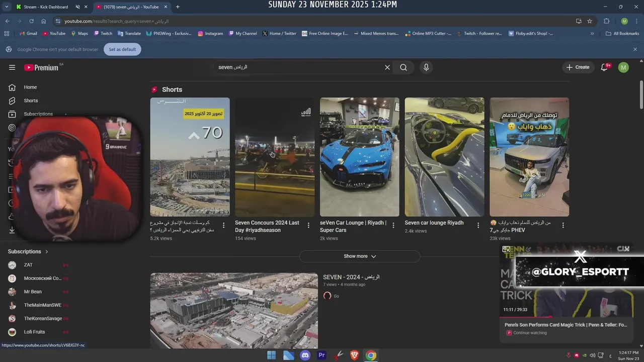This screenshot has width=644, height=362.
Task: Close the miniplayer video
Action: pos(626,249)
